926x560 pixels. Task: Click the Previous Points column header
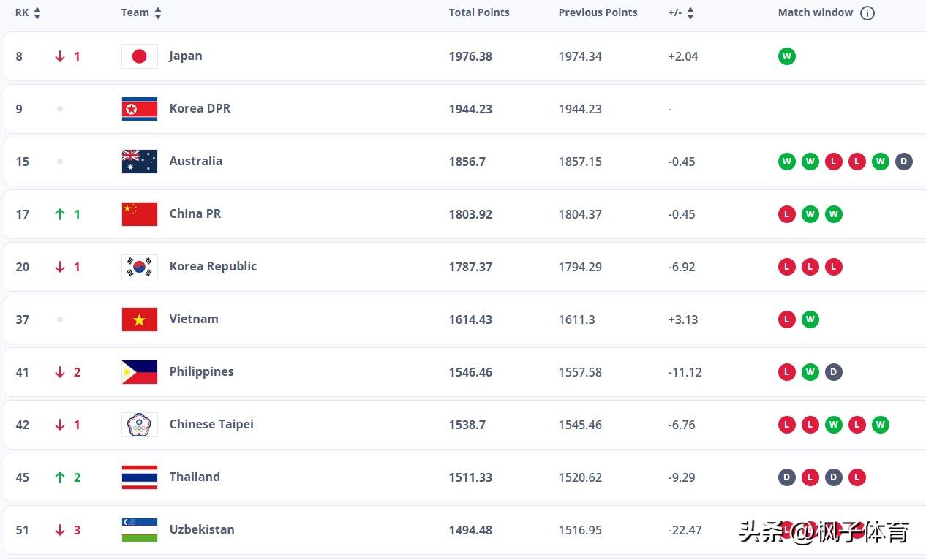click(x=598, y=12)
